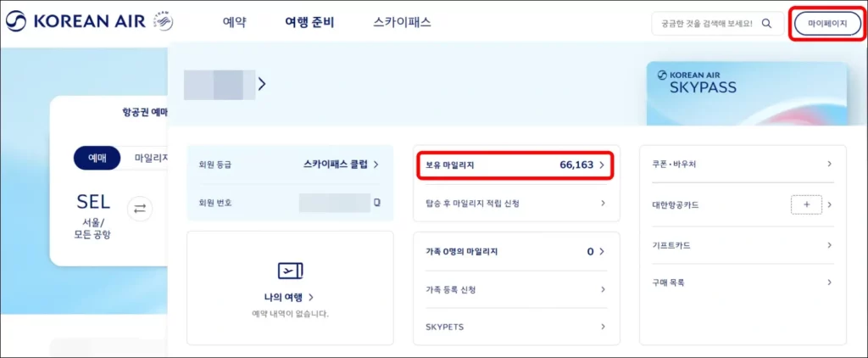Click chevron on 가족 0명의 마일리지 row
868x358 pixels.
point(603,252)
